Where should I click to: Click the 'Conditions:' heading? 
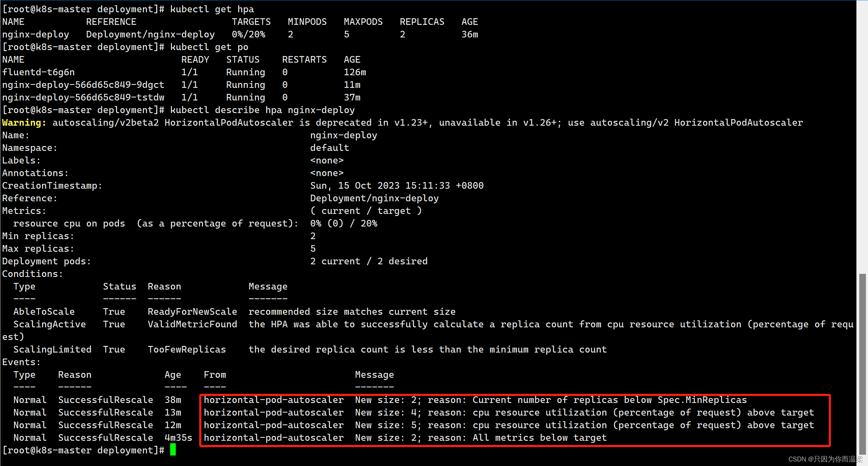point(33,274)
